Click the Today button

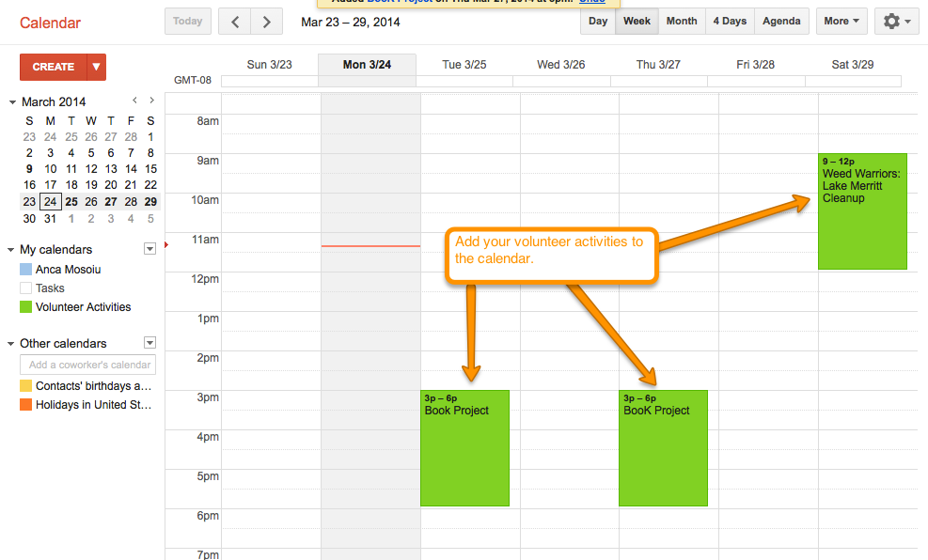pos(188,22)
